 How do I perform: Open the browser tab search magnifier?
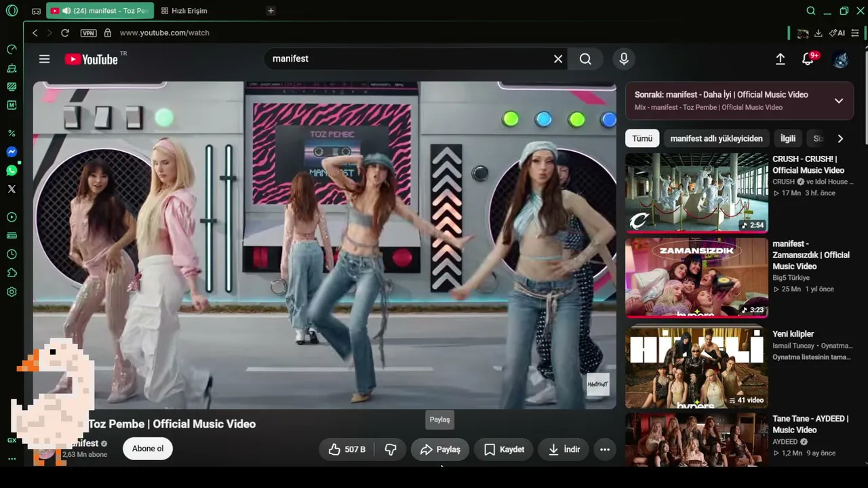point(811,11)
